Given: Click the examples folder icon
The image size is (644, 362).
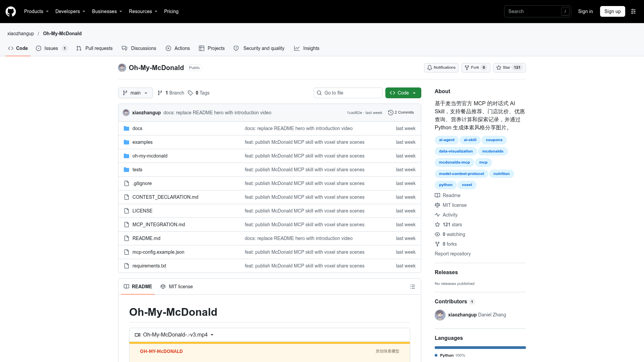Looking at the screenshot, I should [x=126, y=142].
